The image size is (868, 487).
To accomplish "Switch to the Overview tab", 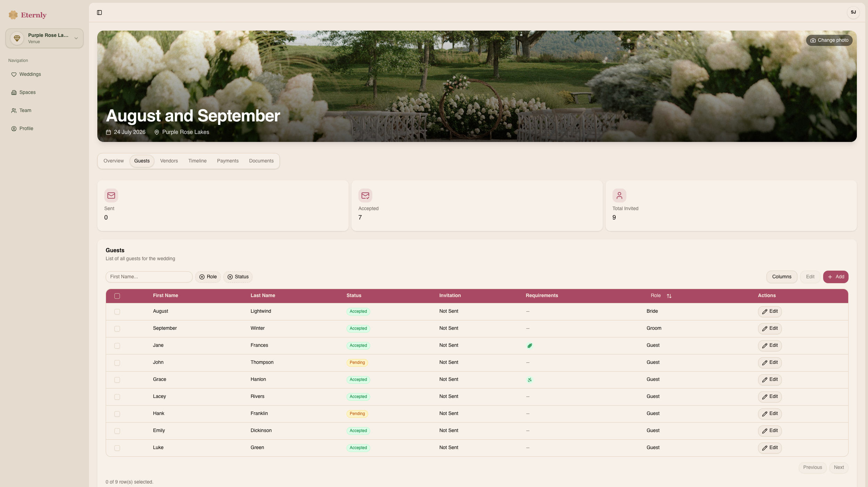I will [114, 161].
